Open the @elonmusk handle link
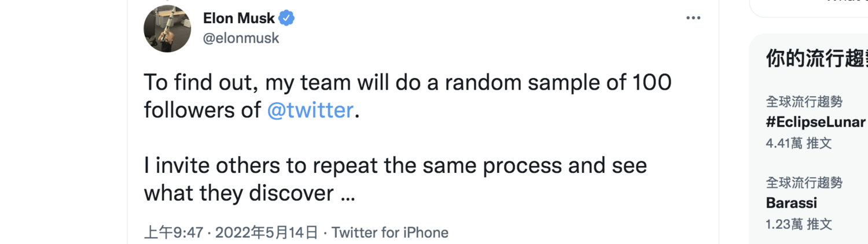This screenshot has height=244, width=868. tap(241, 39)
